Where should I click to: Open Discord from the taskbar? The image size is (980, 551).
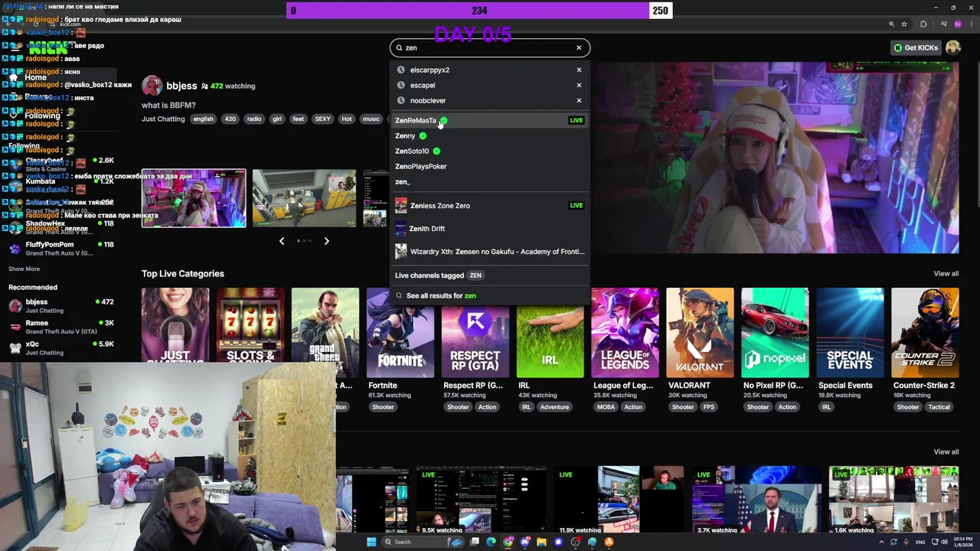(524, 542)
